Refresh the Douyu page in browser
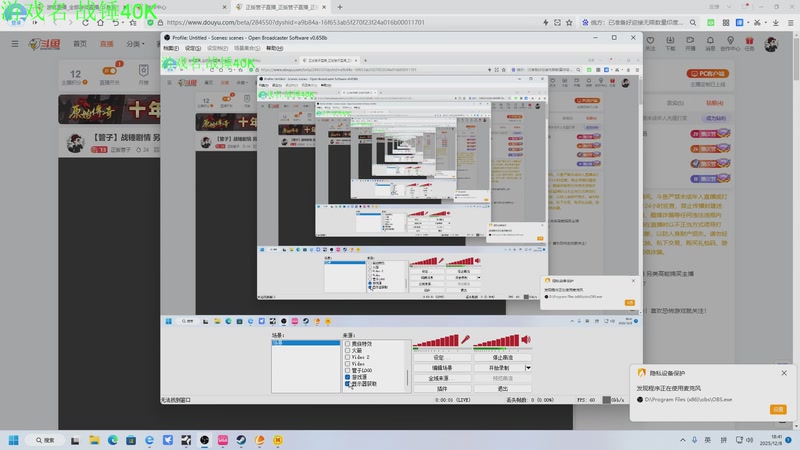Image resolution: width=800 pixels, height=450 pixels. (x=85, y=22)
